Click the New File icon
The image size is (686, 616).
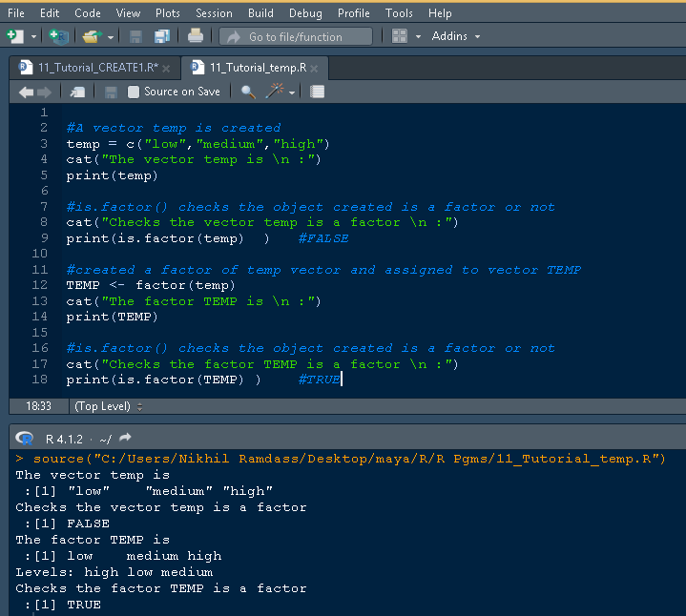pyautogui.click(x=14, y=36)
